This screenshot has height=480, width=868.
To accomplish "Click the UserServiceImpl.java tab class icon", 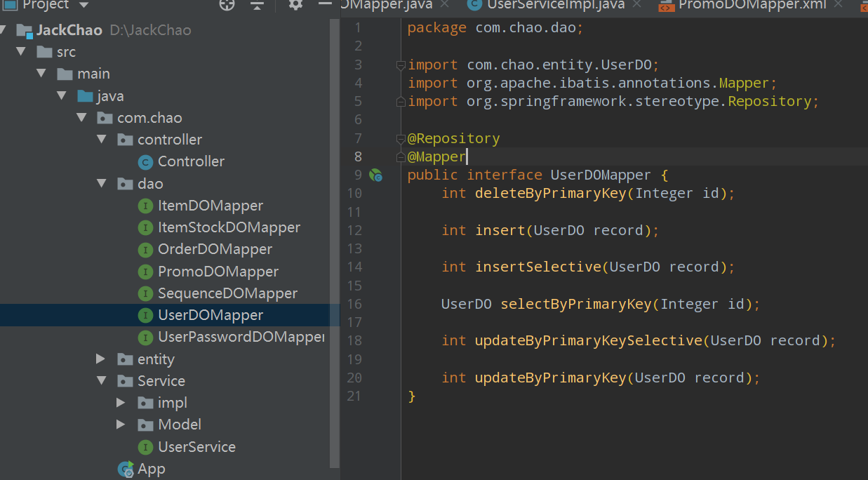I will click(475, 5).
